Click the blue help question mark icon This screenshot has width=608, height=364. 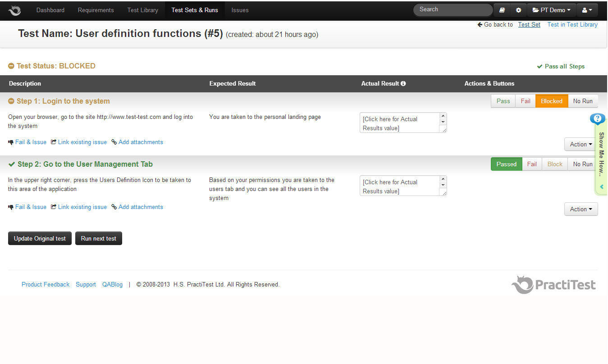(x=597, y=119)
